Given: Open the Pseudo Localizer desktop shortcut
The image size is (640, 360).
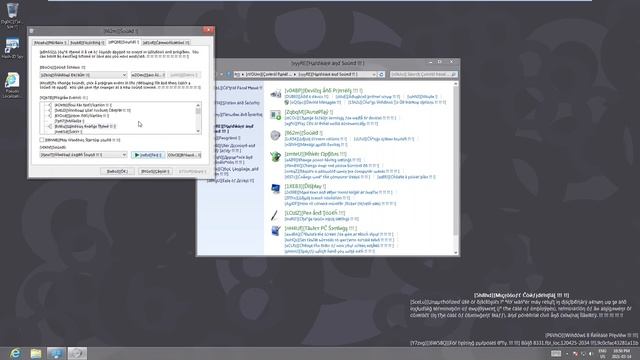Looking at the screenshot, I should coord(12,86).
